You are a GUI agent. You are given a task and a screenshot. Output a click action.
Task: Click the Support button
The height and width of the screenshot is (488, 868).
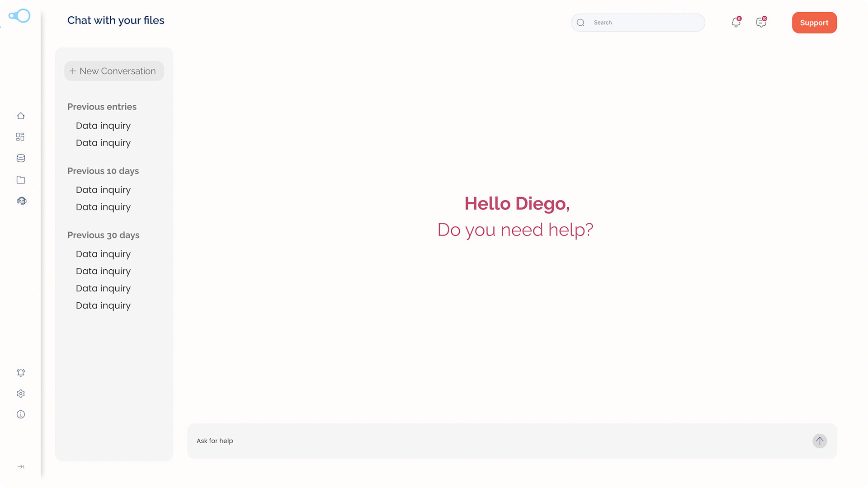tap(814, 23)
